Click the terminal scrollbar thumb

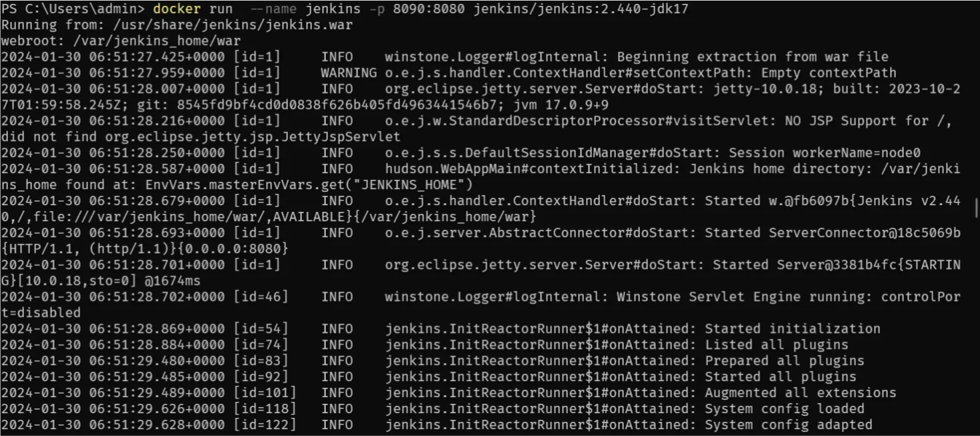pos(977,209)
